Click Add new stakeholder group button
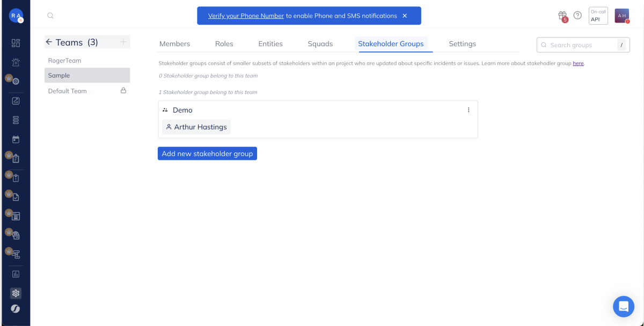 [x=207, y=153]
